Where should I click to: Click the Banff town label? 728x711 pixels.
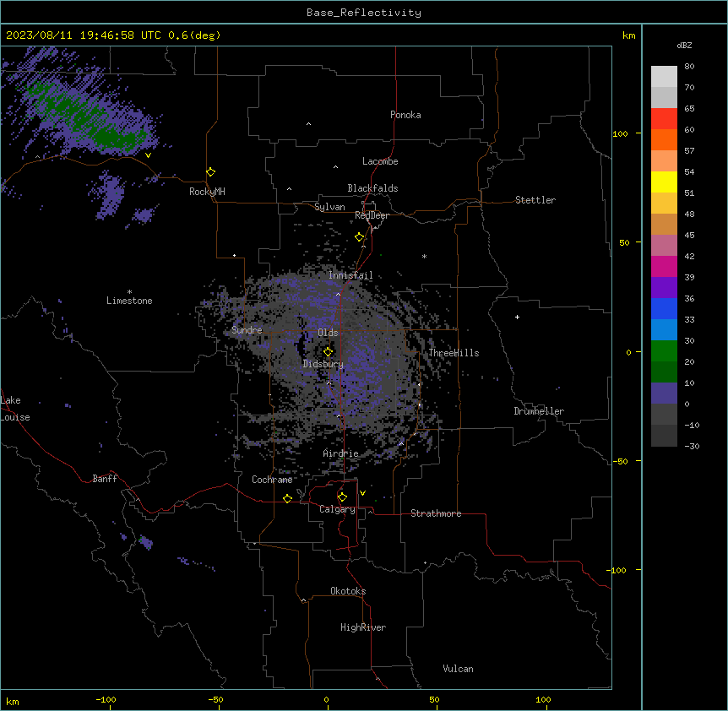105,479
